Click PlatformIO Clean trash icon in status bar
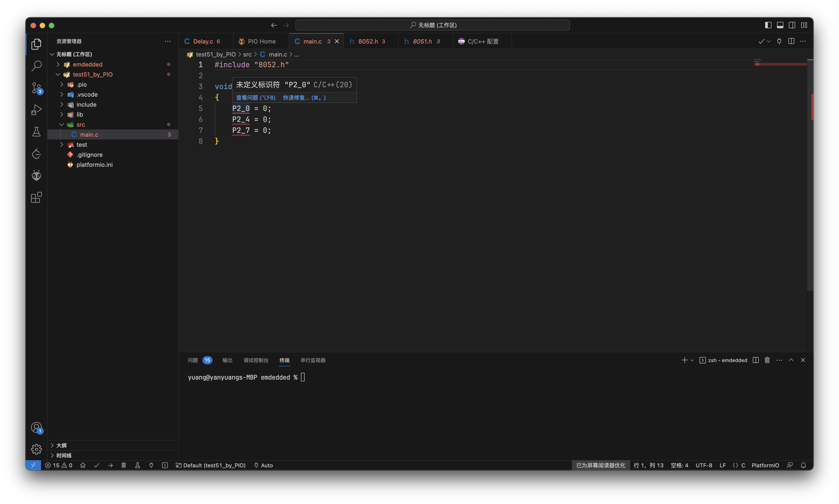The image size is (839, 504). (124, 465)
